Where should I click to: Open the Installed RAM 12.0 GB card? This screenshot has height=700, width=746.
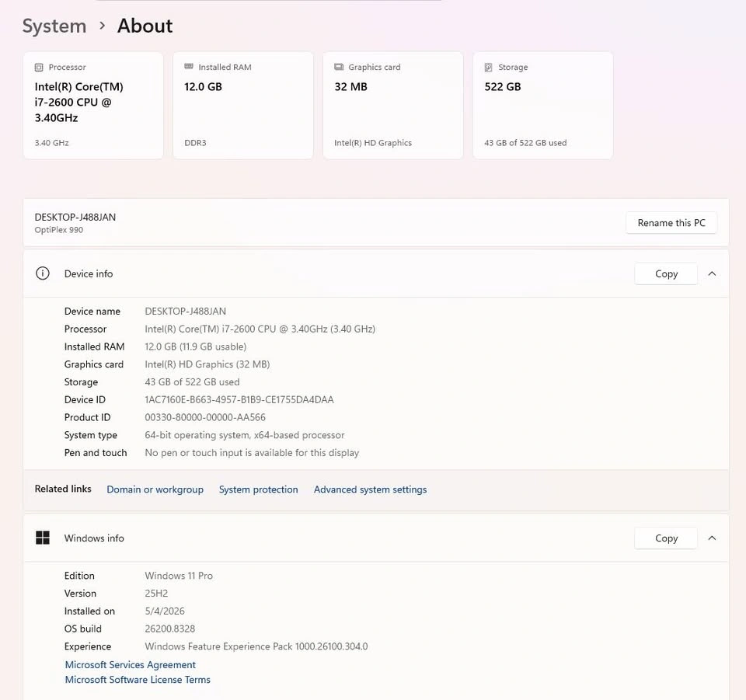click(243, 105)
